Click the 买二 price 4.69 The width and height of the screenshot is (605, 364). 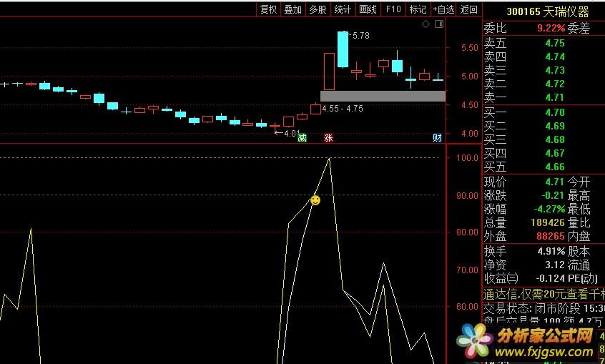(555, 126)
